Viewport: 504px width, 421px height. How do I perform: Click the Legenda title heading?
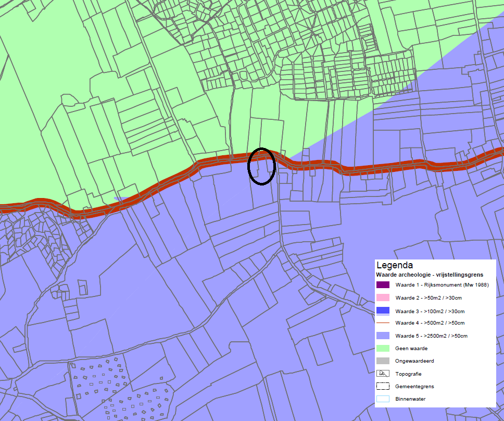pos(394,265)
